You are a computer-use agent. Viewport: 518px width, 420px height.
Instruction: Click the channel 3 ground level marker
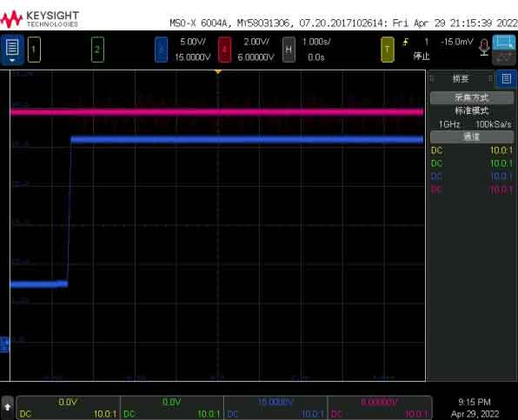click(x=4, y=344)
